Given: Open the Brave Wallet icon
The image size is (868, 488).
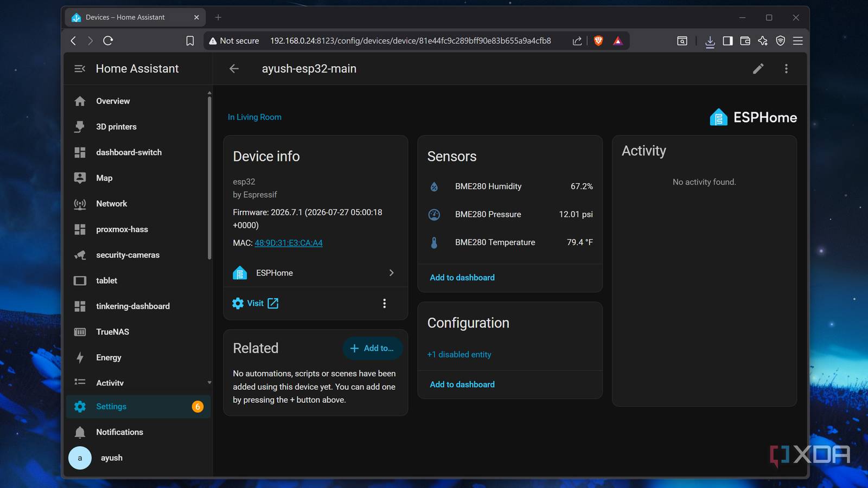Looking at the screenshot, I should pyautogui.click(x=745, y=41).
